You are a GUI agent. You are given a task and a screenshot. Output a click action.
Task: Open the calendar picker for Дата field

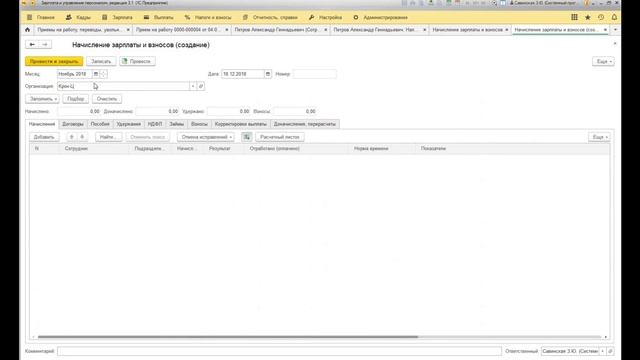point(268,74)
